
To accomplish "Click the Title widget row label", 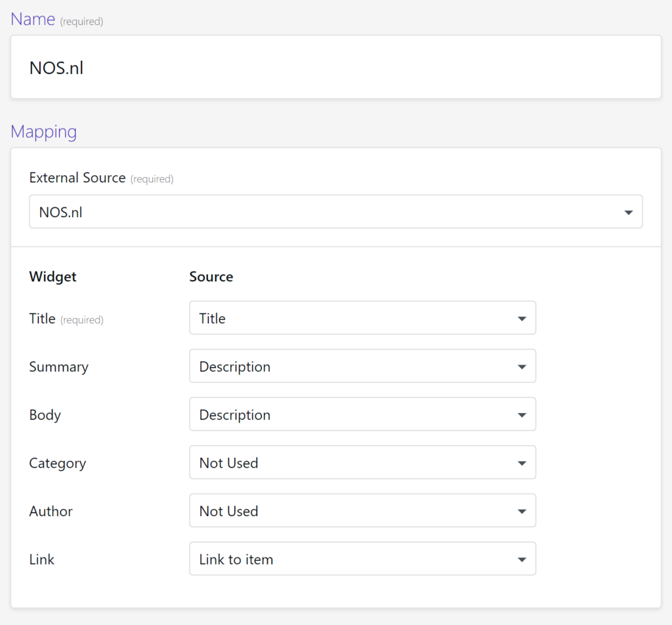I will tap(43, 319).
